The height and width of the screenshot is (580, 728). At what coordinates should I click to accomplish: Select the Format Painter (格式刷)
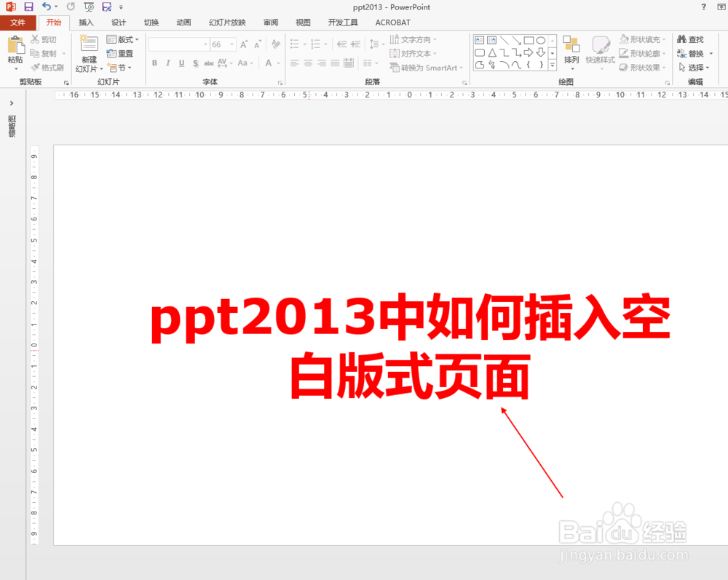pos(47,67)
